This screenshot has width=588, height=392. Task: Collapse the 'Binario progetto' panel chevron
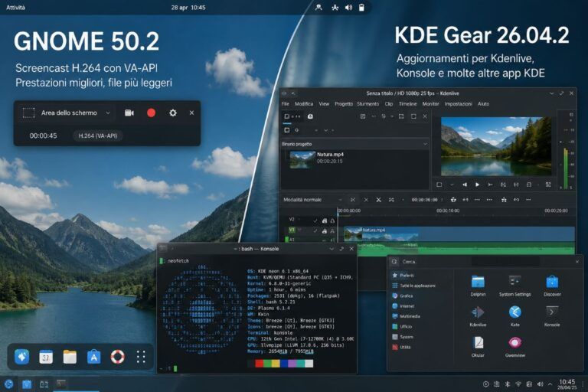pyautogui.click(x=425, y=144)
